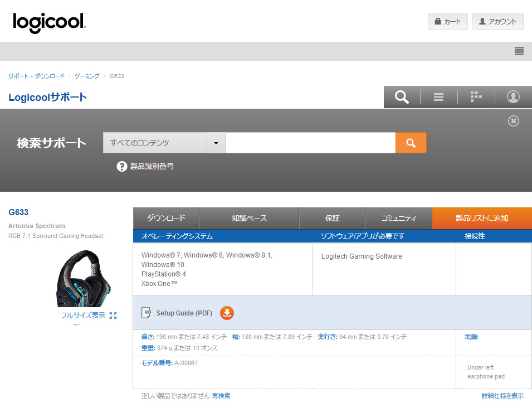Select RGB 7.1 Surround Gaming Headset text
532x403 pixels.
[x=56, y=236]
